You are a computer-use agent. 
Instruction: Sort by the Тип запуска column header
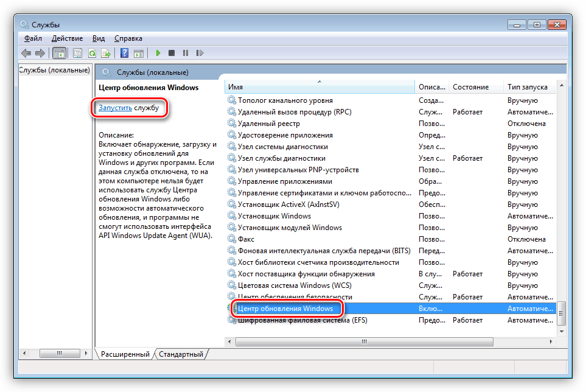pos(529,86)
